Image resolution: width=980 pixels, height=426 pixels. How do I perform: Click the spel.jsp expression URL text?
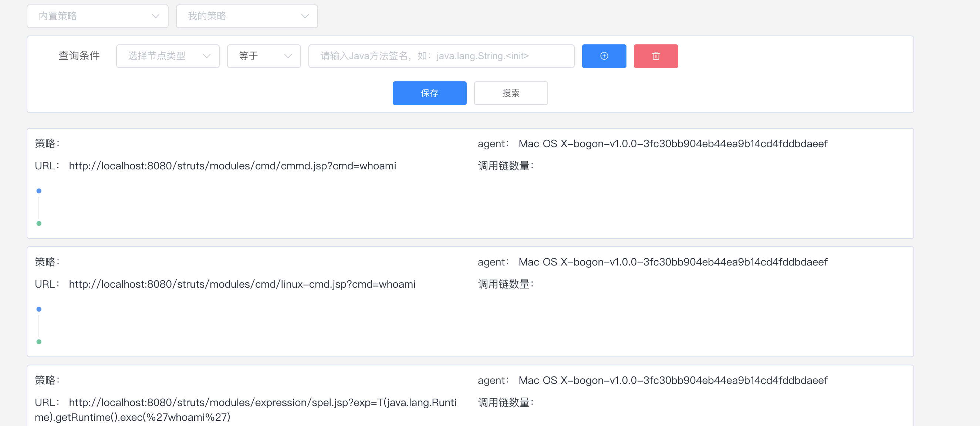[x=263, y=402]
